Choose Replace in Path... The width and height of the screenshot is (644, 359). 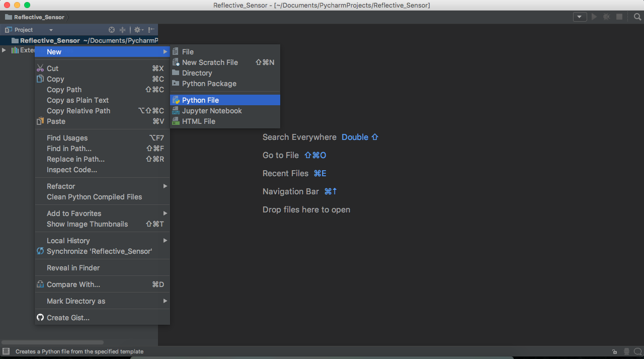[x=102, y=159]
